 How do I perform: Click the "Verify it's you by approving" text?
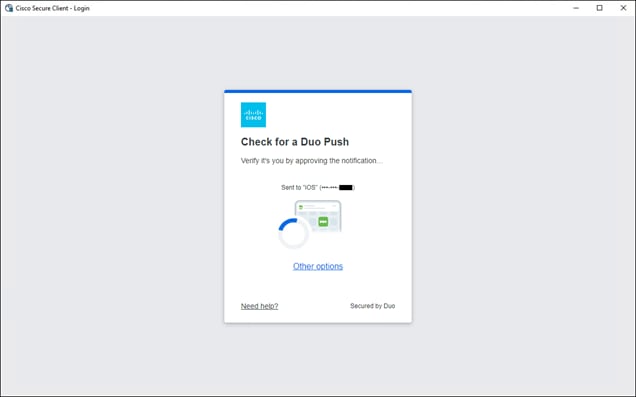tap(312, 161)
